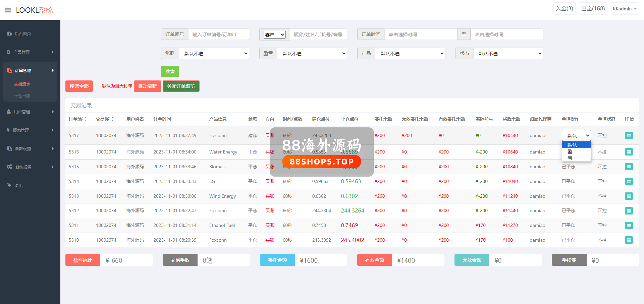Toggle 关闭订单监听 order monitoring button

[x=181, y=86]
